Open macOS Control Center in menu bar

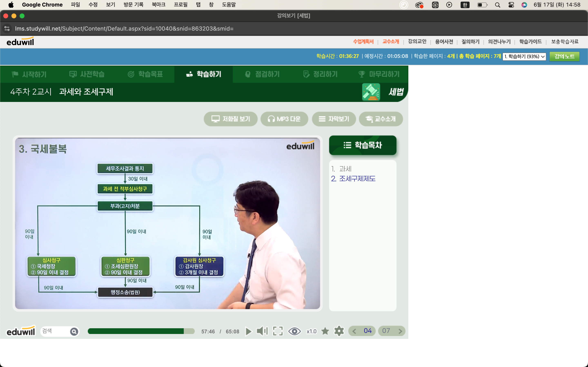511,5
